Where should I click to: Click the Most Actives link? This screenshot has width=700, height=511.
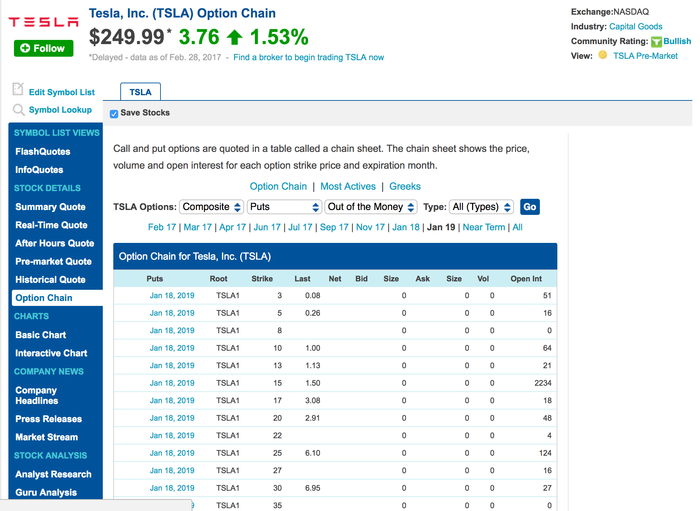point(348,187)
